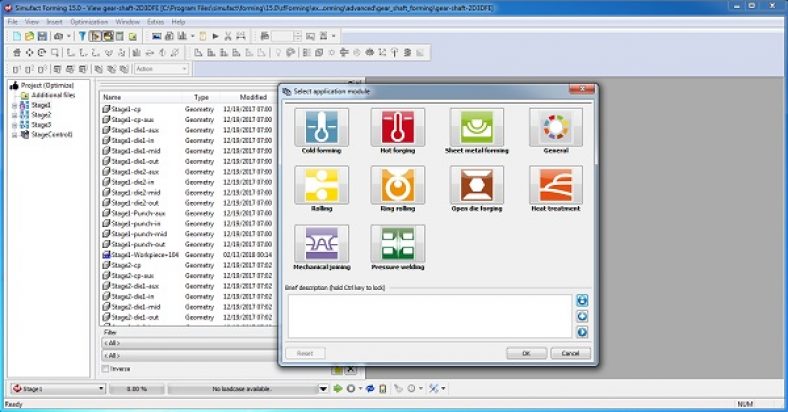788x412 pixels.
Task: Pick the Sheet metal forming module
Action: (475, 128)
